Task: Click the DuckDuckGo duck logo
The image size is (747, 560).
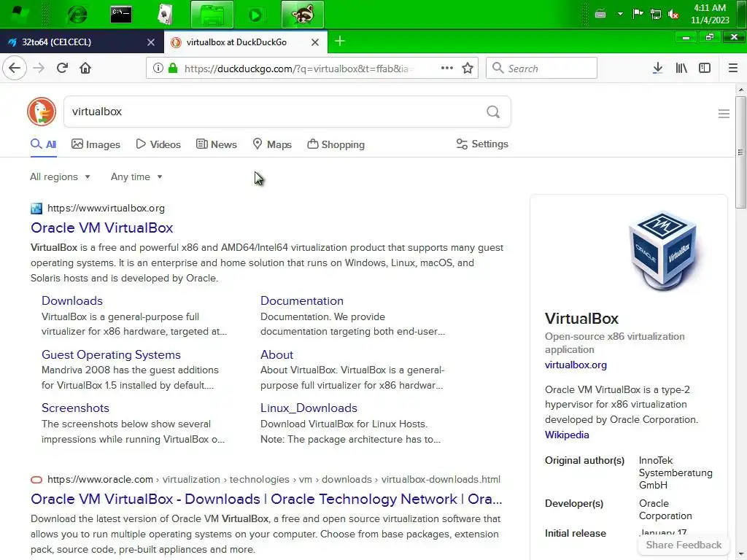Action: click(42, 112)
